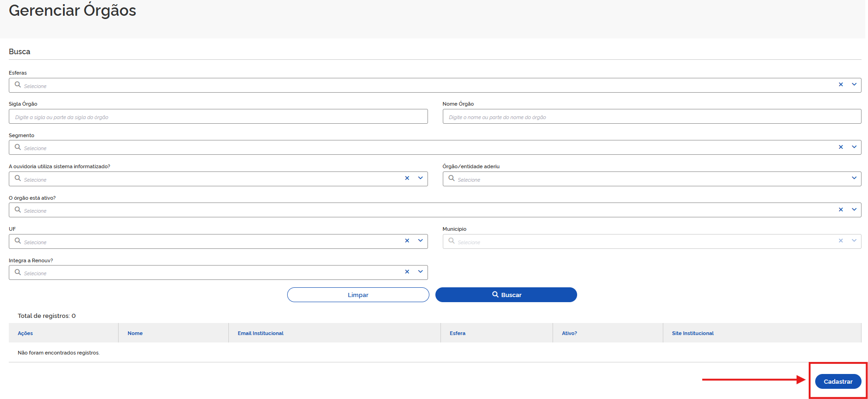Clear the 'O órgão está ativo?' X icon
Viewport: 868px width, 399px height.
tap(841, 209)
